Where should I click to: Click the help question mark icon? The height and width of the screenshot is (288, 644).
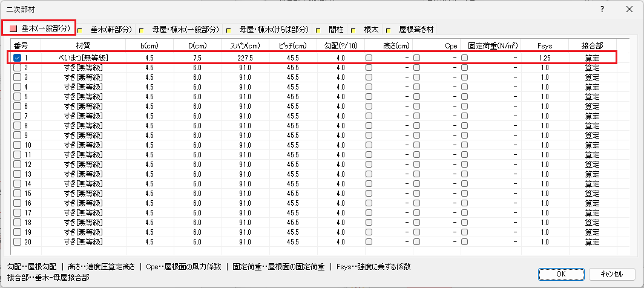coord(602,10)
